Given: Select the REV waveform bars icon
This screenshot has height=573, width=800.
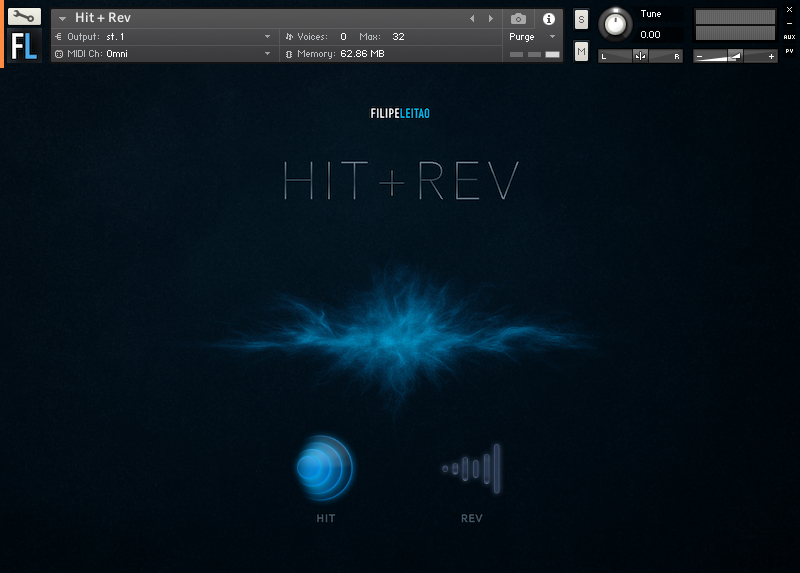Looking at the screenshot, I should [471, 468].
